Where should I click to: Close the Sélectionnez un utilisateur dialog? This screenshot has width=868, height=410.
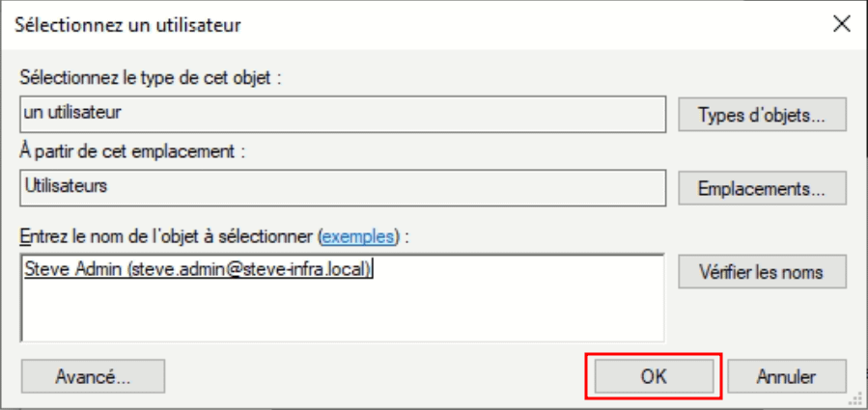pyautogui.click(x=840, y=25)
